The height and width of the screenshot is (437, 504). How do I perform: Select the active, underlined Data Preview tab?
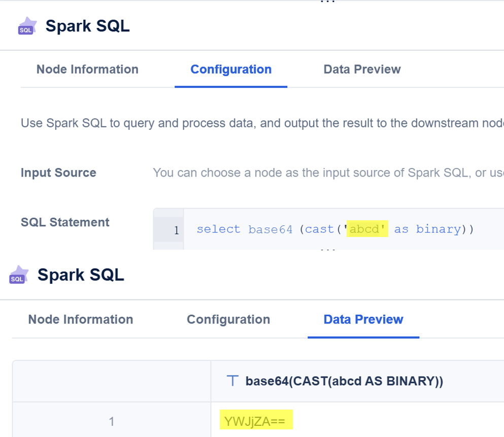coord(363,319)
